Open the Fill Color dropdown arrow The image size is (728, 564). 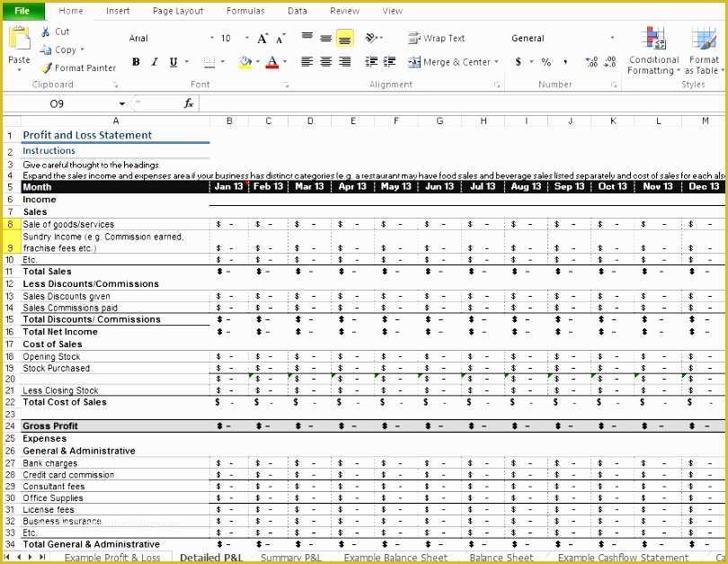click(258, 61)
